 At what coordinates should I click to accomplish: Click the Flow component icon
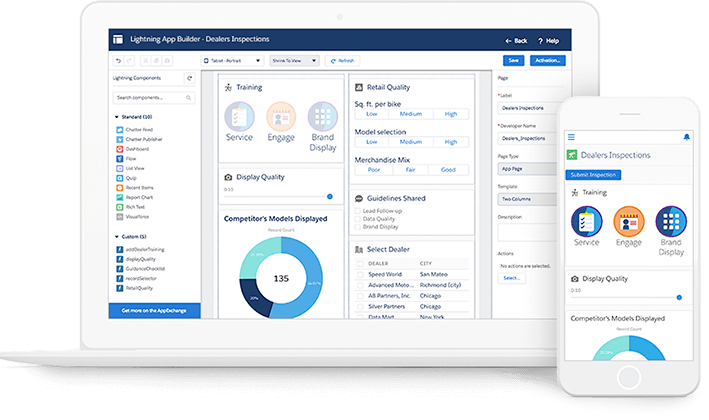[120, 159]
